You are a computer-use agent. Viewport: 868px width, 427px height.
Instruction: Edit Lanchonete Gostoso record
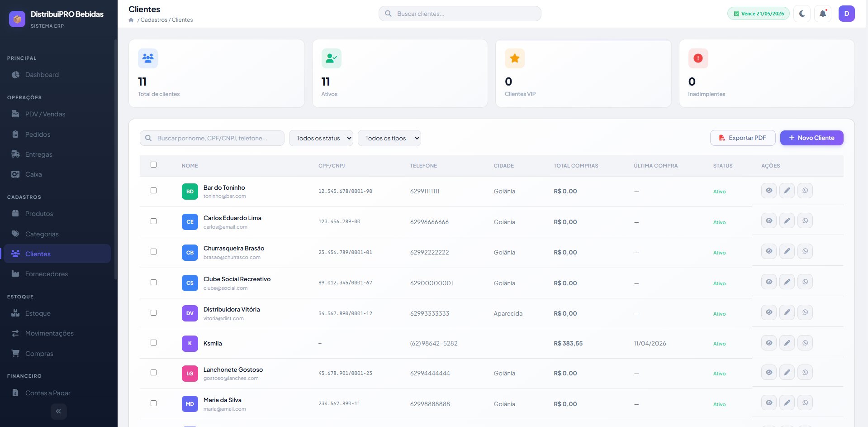[787, 373]
